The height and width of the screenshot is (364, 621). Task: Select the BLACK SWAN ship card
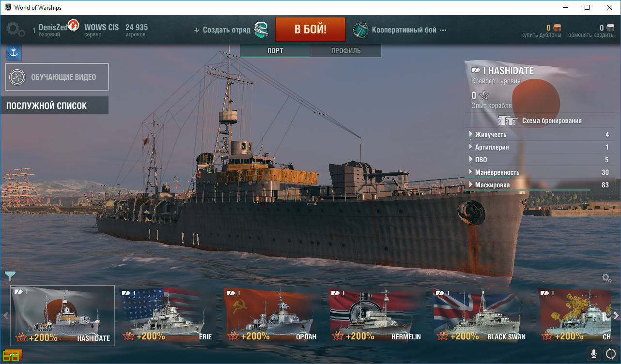[x=481, y=315]
